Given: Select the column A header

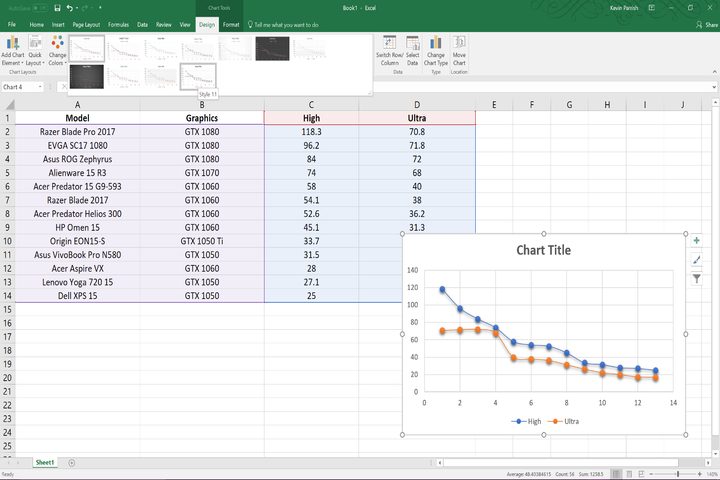Looking at the screenshot, I should (77, 105).
